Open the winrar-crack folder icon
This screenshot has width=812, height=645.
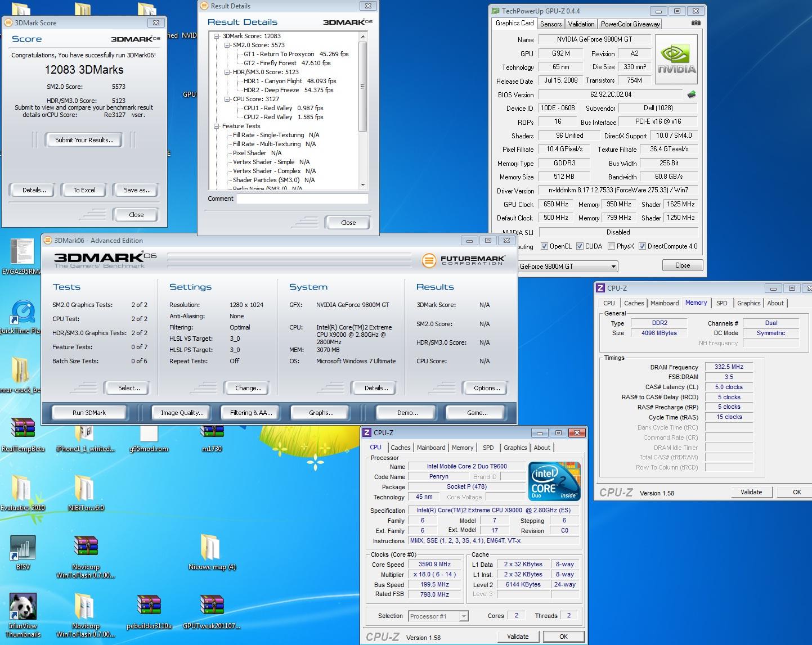click(20, 369)
